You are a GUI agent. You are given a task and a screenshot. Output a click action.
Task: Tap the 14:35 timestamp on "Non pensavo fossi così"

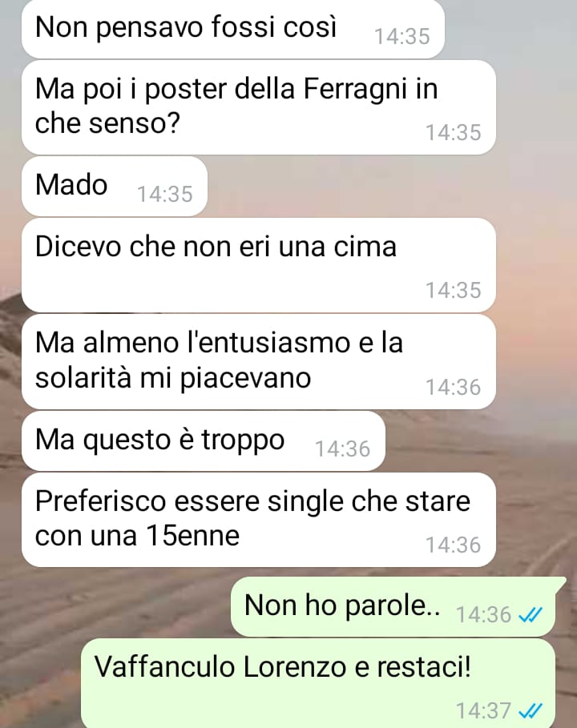click(x=402, y=37)
